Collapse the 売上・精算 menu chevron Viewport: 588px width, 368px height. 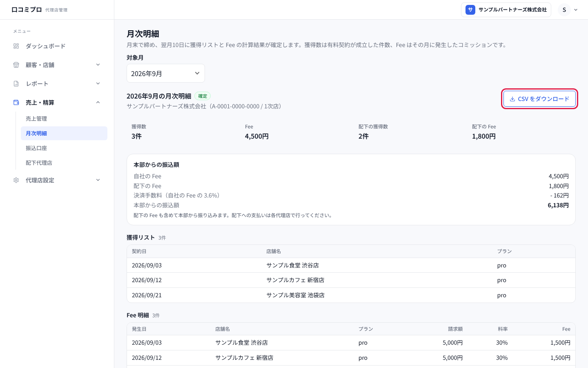pos(98,103)
